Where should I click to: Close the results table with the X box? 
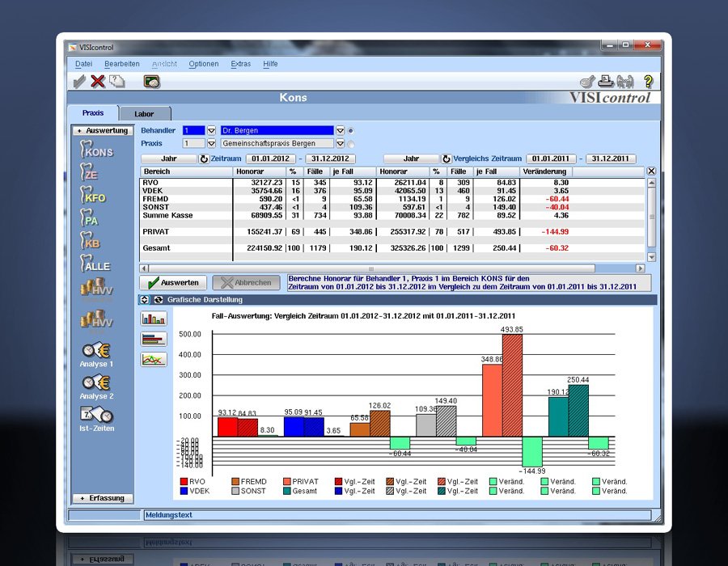click(x=651, y=171)
